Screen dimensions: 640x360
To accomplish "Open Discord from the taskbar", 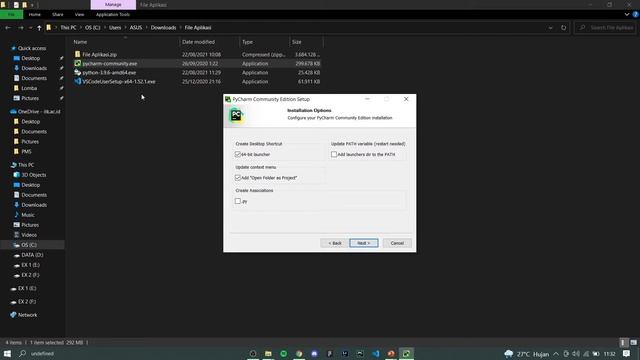I will pyautogui.click(x=314, y=353).
